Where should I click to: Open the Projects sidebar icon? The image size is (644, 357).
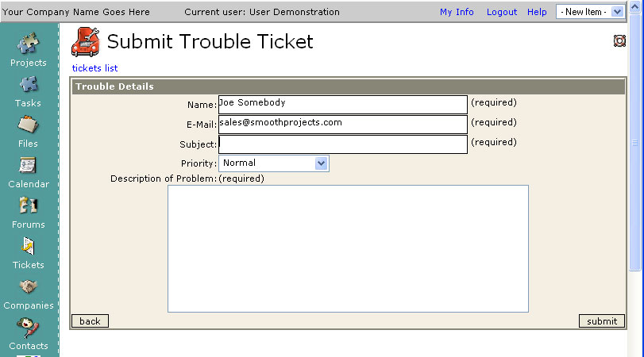28,43
